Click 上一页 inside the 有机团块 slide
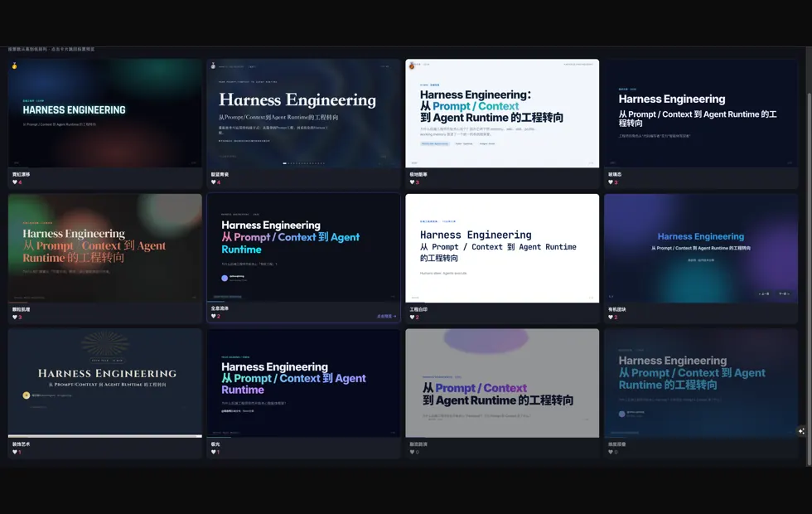Image resolution: width=812 pixels, height=514 pixels. pyautogui.click(x=764, y=293)
